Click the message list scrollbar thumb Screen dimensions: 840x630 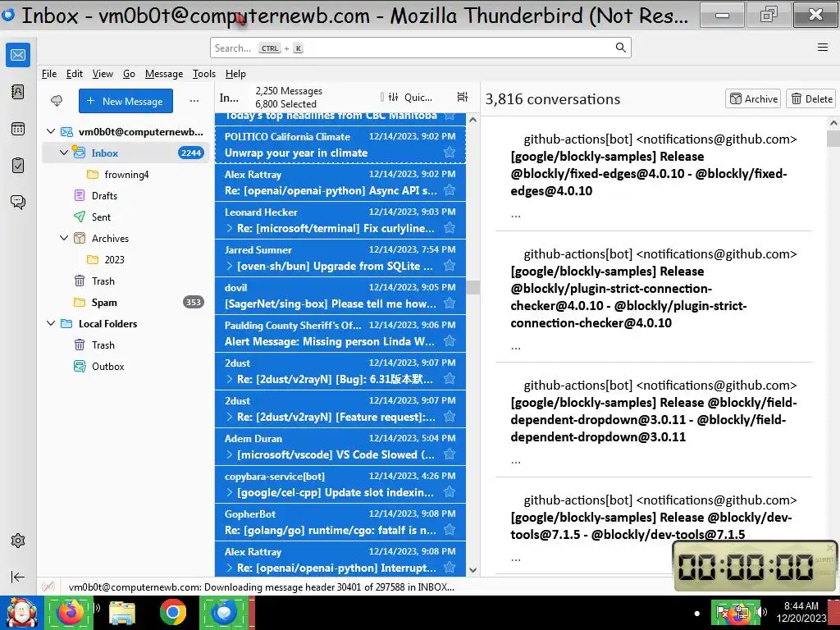click(x=472, y=287)
